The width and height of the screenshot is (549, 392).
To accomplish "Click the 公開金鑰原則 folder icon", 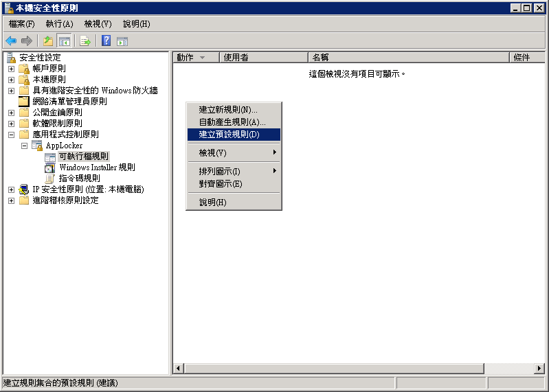I will click(x=24, y=113).
